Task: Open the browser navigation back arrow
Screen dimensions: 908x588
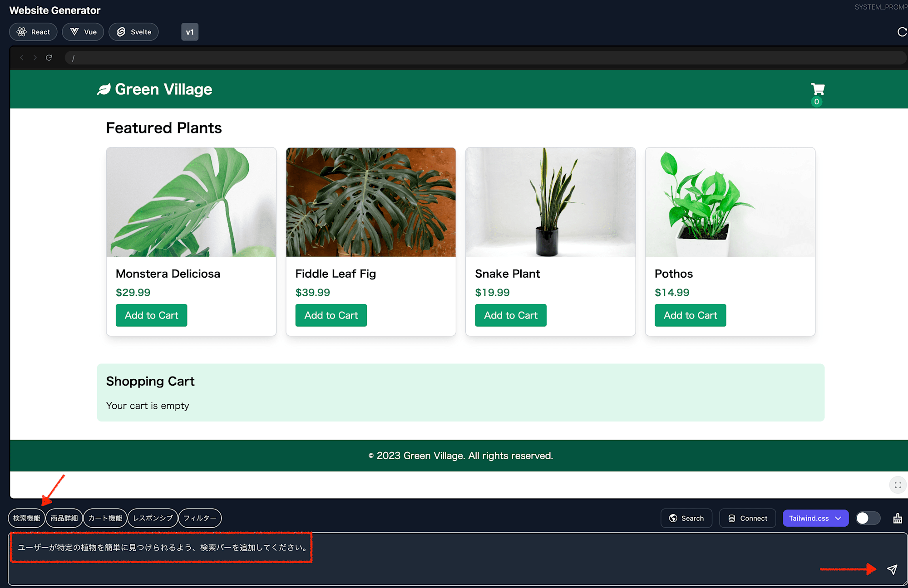Action: [22, 58]
